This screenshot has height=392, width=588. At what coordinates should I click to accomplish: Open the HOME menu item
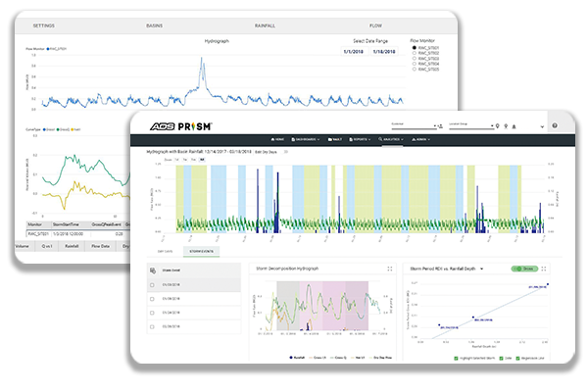(x=277, y=139)
